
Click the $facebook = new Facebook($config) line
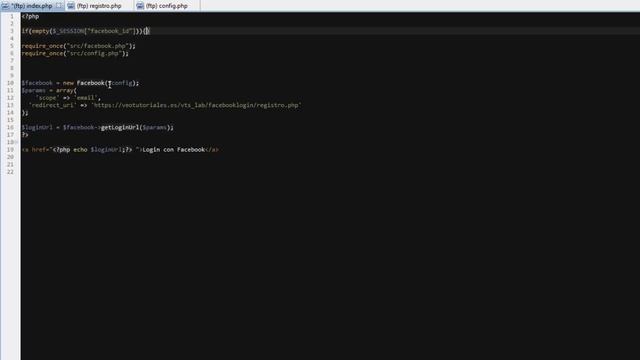pyautogui.click(x=80, y=83)
